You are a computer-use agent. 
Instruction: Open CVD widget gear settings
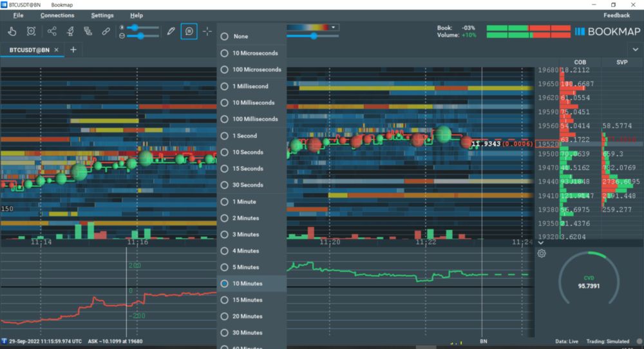tap(542, 254)
